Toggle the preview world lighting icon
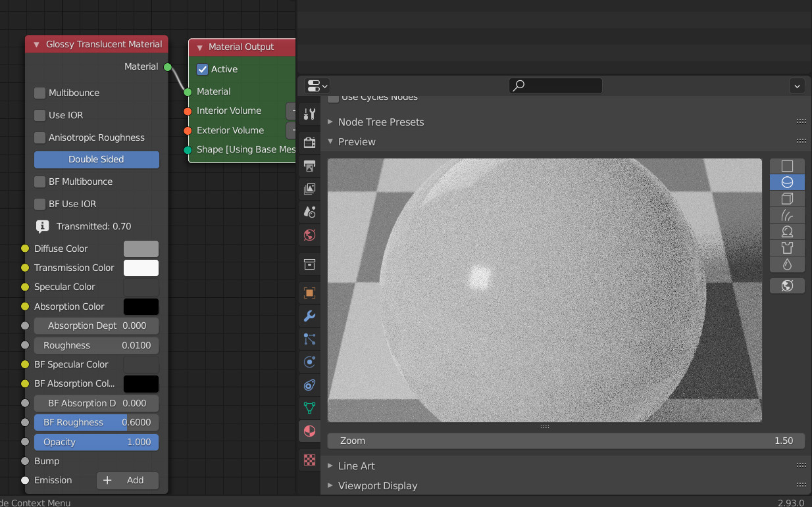The width and height of the screenshot is (812, 507). click(787, 286)
